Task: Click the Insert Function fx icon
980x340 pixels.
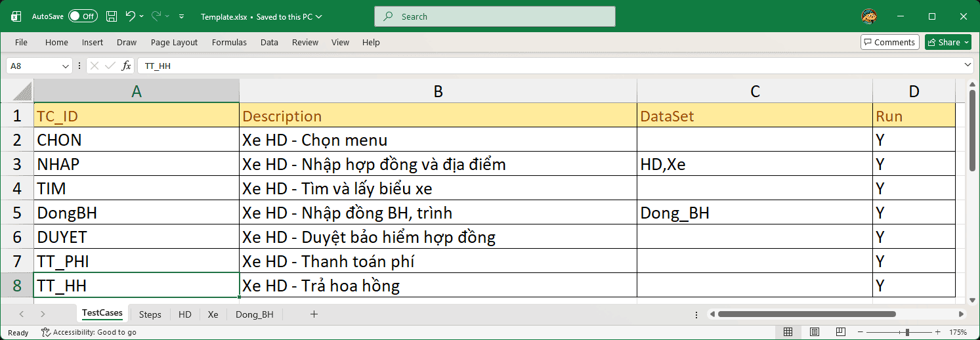Action: [x=127, y=66]
